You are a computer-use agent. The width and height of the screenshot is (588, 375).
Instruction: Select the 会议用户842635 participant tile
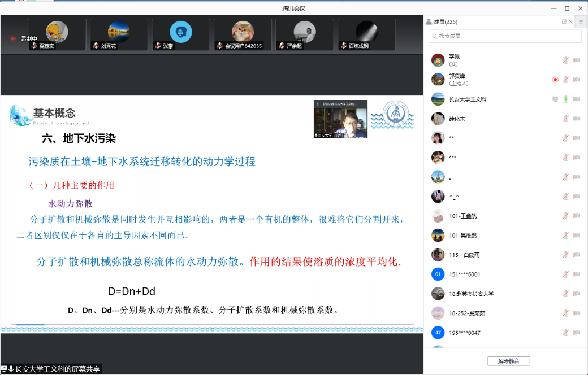click(x=243, y=34)
